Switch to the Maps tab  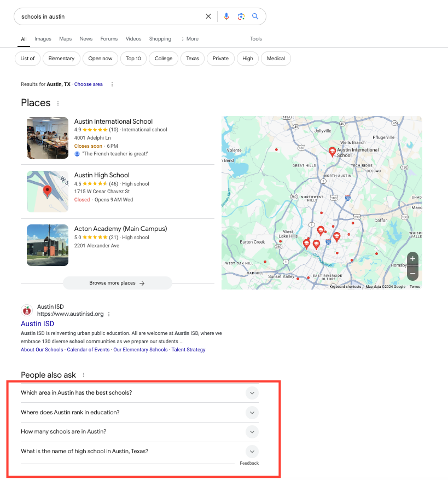pyautogui.click(x=66, y=39)
